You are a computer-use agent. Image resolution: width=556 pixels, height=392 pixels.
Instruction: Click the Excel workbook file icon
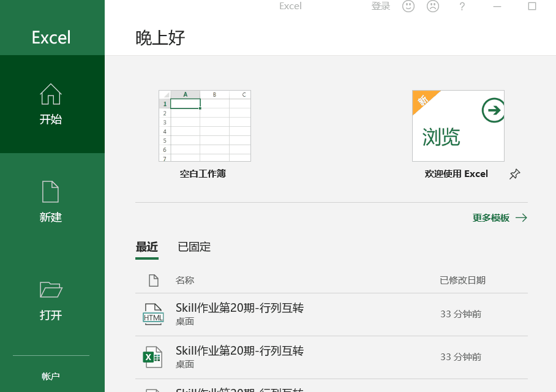pos(152,357)
